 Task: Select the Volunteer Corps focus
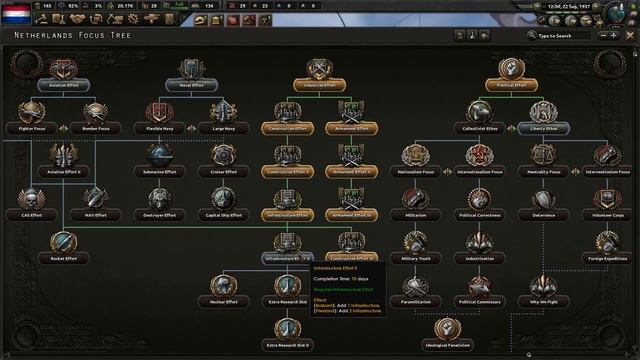[x=608, y=205]
